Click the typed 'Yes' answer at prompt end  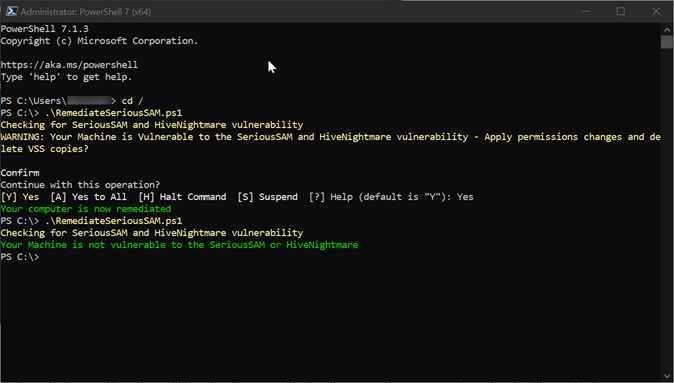[x=465, y=197]
